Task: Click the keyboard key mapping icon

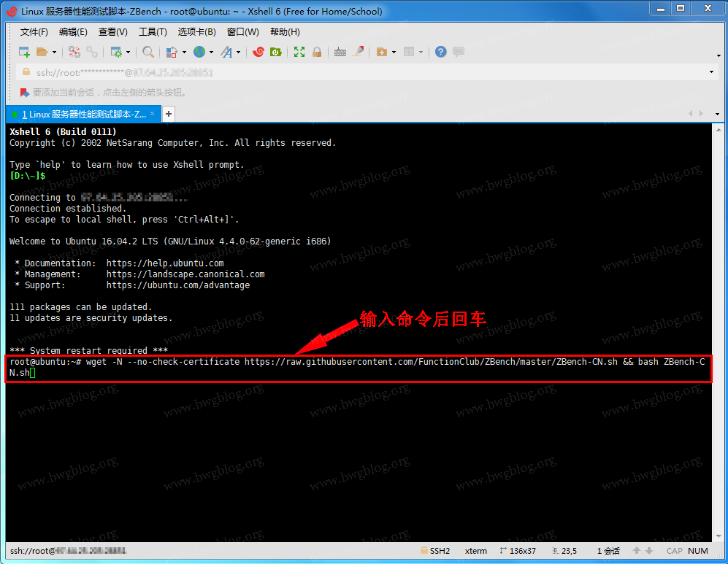Action: tap(340, 52)
